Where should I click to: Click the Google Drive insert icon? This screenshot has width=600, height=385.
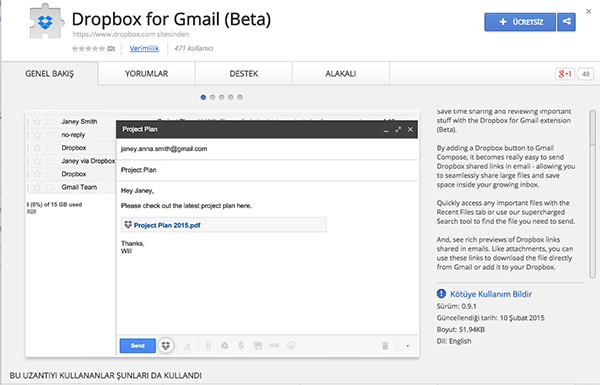[x=225, y=346]
